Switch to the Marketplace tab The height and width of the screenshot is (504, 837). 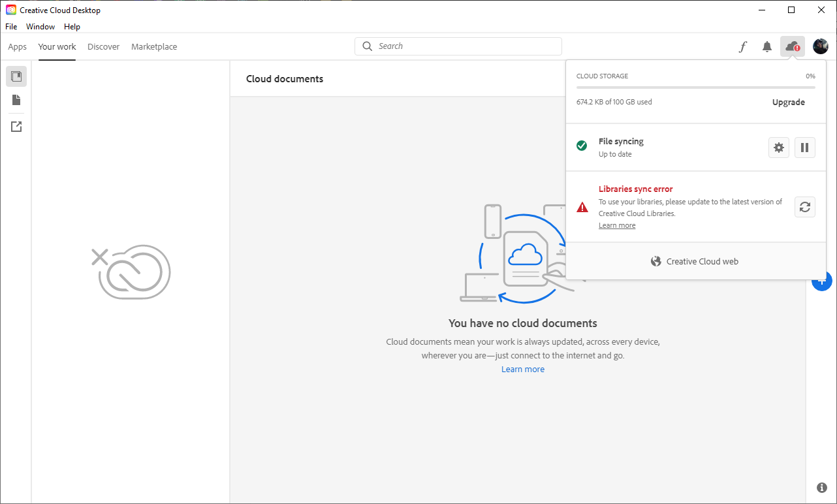coord(154,47)
